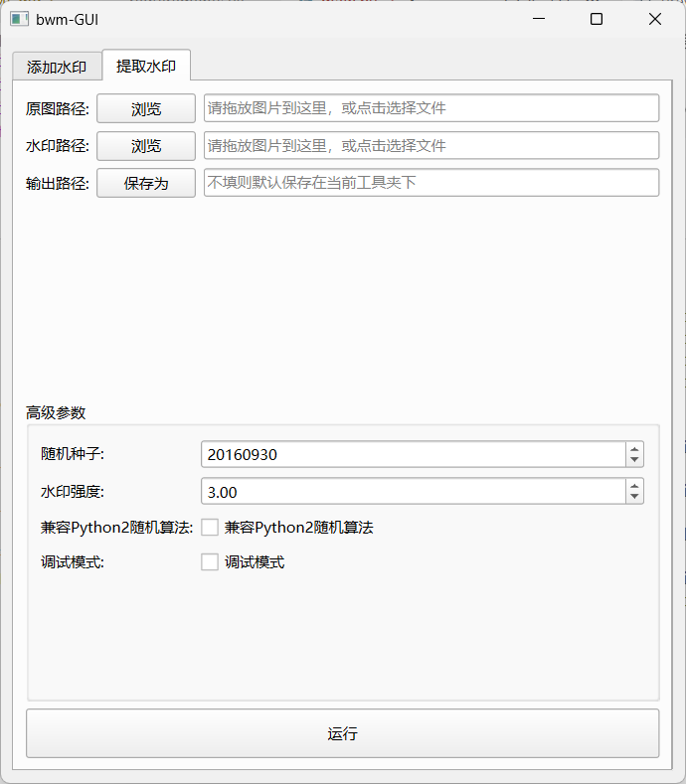Screen dimensions: 686x784
Task: Click the 水印路径 label
Action: coord(58,146)
